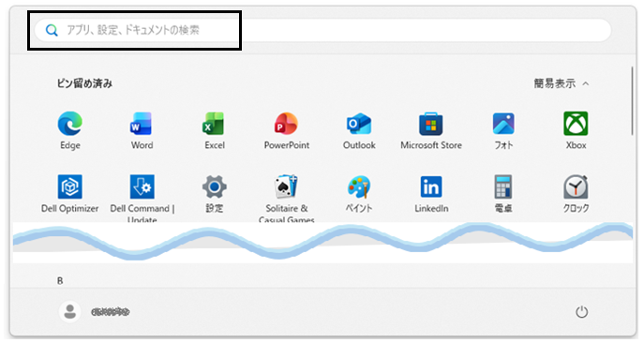Click the search magnifier icon

click(x=52, y=30)
